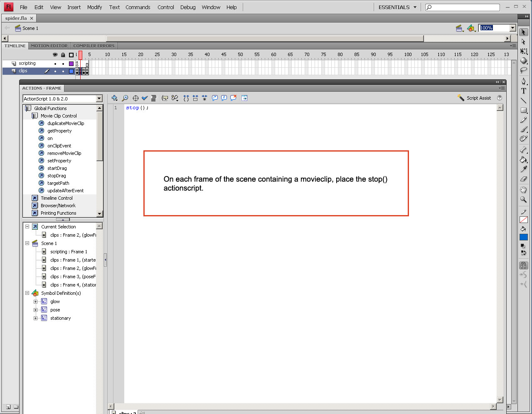Select the Line tool
Screen dimensions: 532x414
524,100
